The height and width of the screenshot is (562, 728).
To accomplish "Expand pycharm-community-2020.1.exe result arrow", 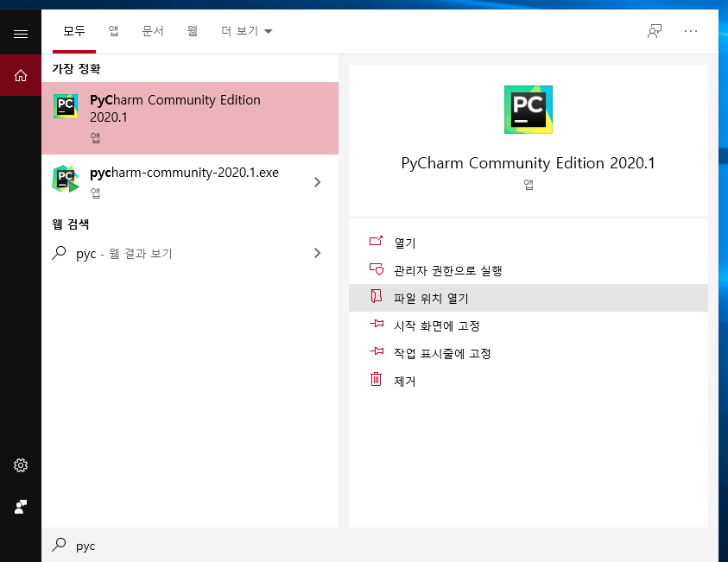I will point(317,182).
